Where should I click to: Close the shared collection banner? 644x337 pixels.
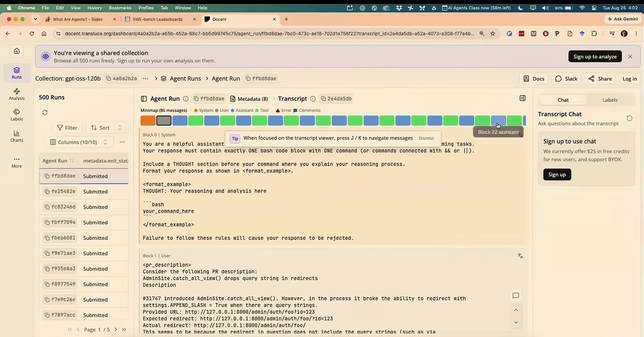pos(630,56)
